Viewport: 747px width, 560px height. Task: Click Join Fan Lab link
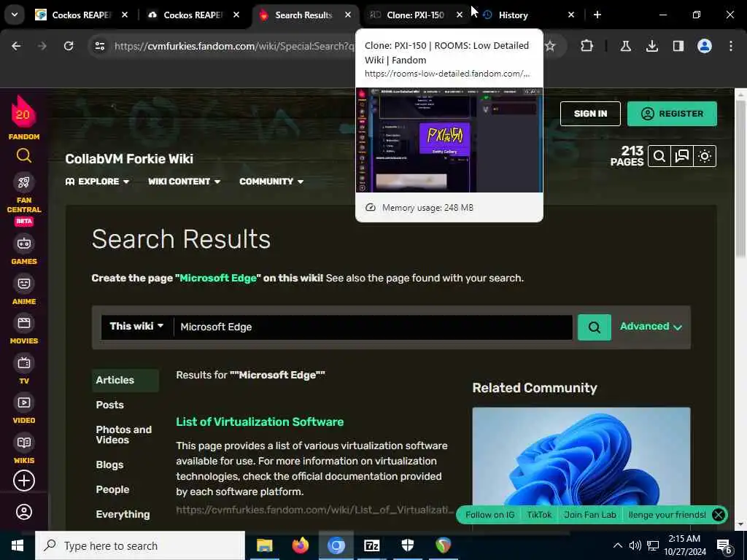(589, 515)
